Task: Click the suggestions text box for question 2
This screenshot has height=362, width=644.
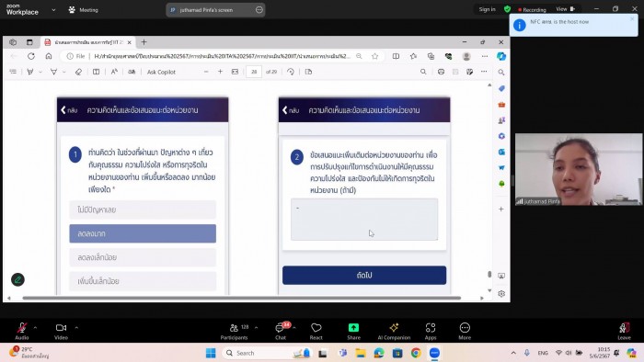Action: click(364, 220)
